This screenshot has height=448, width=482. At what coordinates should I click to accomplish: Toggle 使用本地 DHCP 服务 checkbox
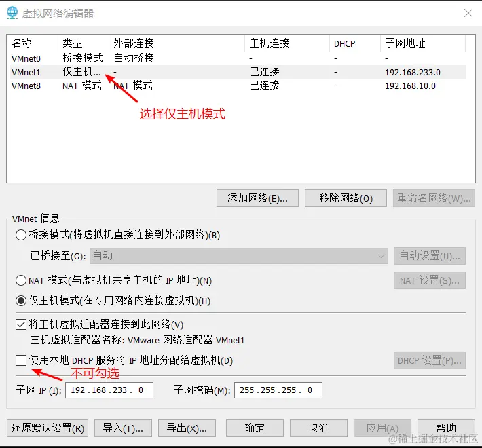(21, 360)
